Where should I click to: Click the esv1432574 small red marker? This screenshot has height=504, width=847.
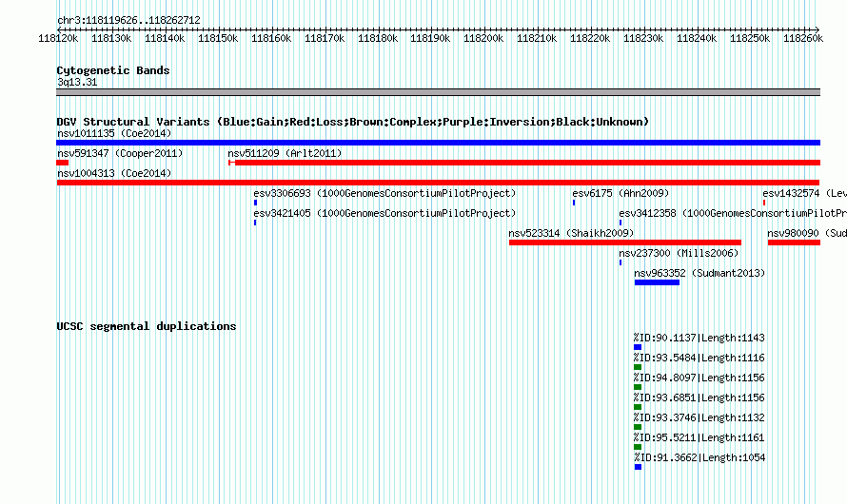click(764, 203)
